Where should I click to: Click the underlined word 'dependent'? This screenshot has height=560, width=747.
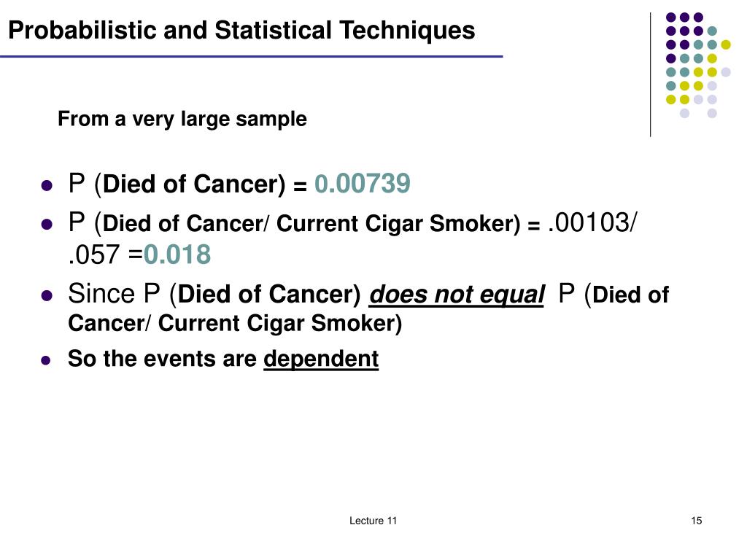coord(321,359)
